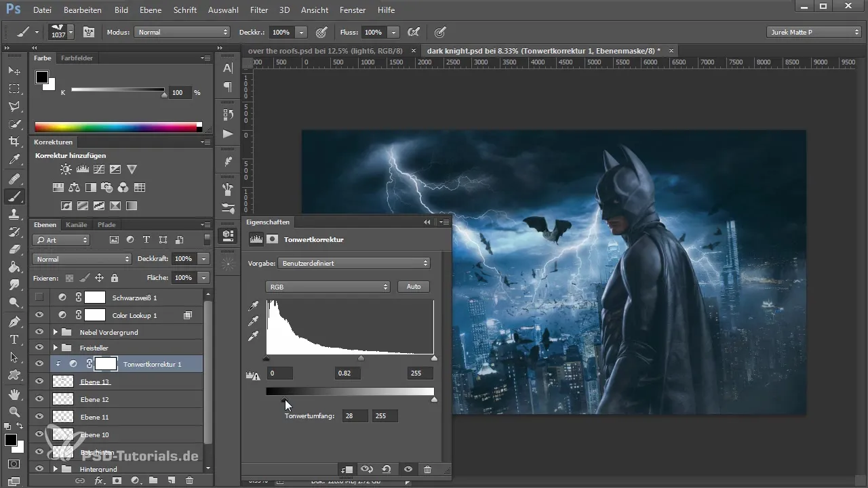Open the Jurek Matte P workspace dropdown
This screenshot has width=868, height=488.
[814, 32]
